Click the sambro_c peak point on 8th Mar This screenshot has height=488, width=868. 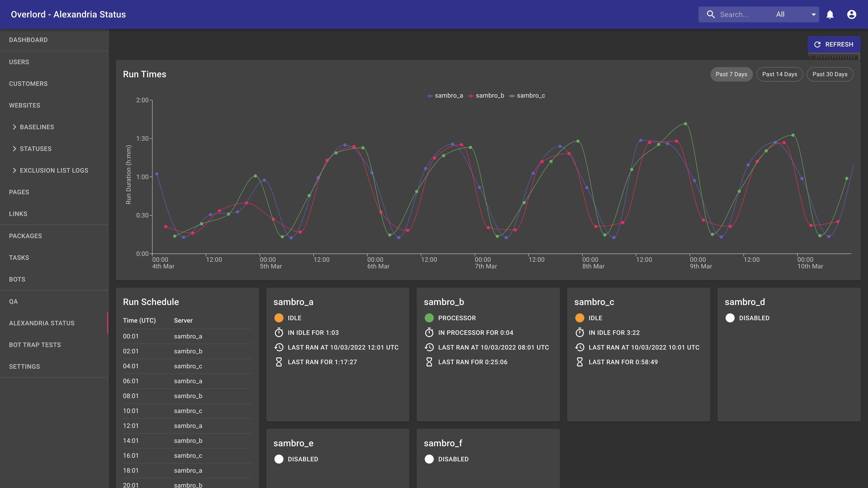coord(686,124)
